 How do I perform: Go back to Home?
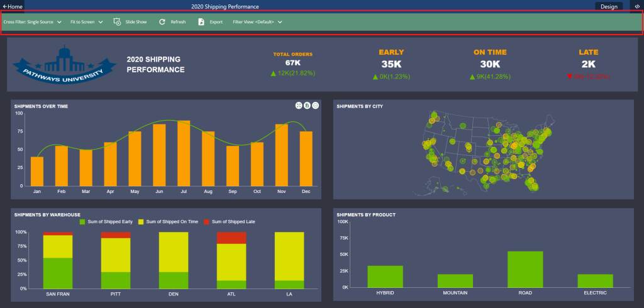(x=13, y=6)
